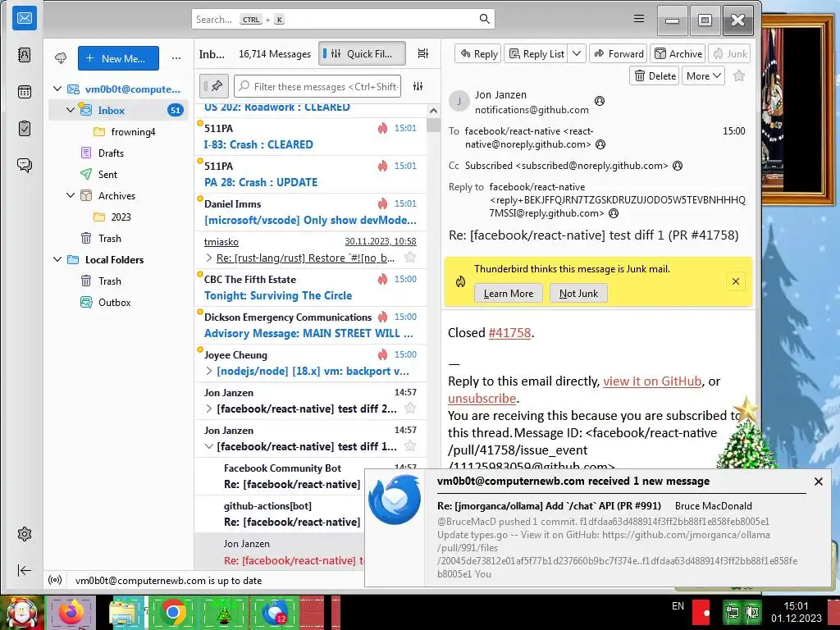
Task: Click the search magnifier icon
Action: (484, 20)
